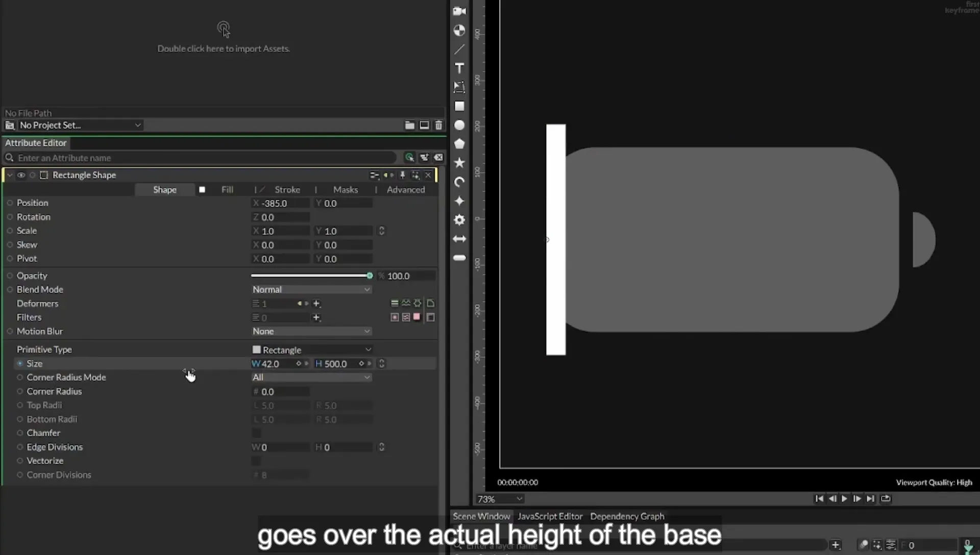Screen dimensions: 980x555
Task: Select the Polygon shape tool
Action: pos(459,144)
